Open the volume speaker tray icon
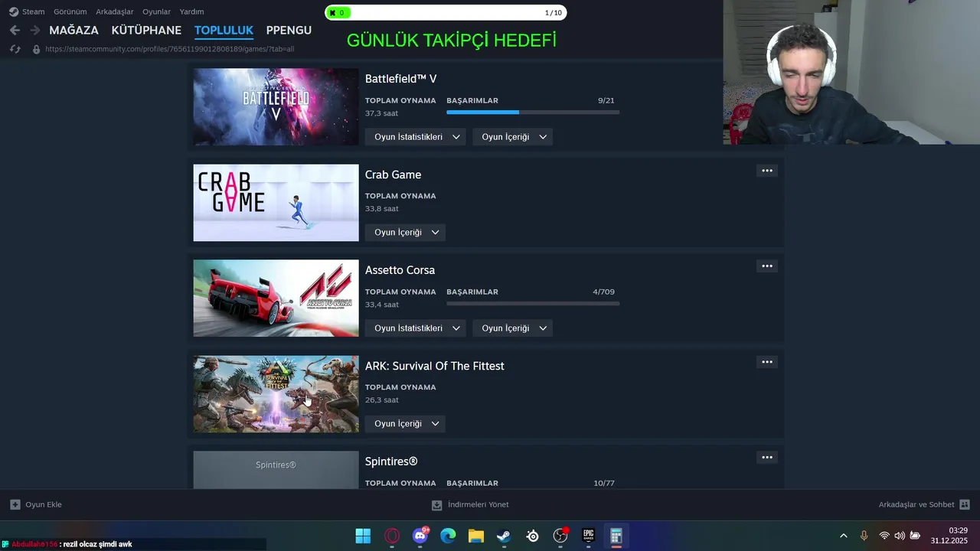The width and height of the screenshot is (980, 551). click(900, 536)
